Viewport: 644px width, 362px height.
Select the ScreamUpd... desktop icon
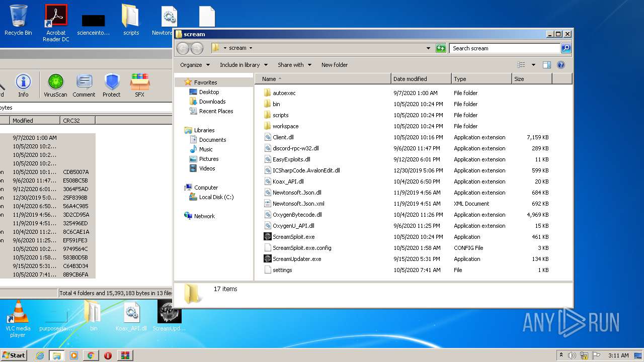click(x=169, y=316)
